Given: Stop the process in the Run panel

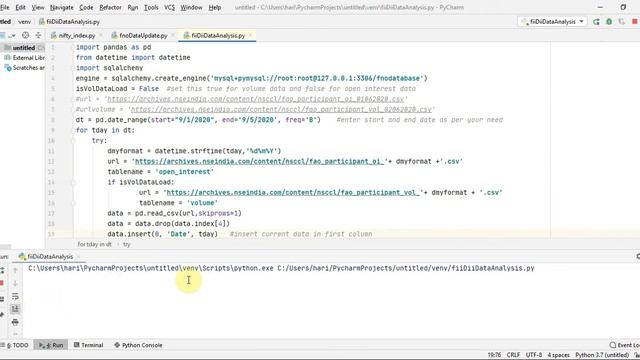Looking at the screenshot, I should pyautogui.click(x=2, y=283).
